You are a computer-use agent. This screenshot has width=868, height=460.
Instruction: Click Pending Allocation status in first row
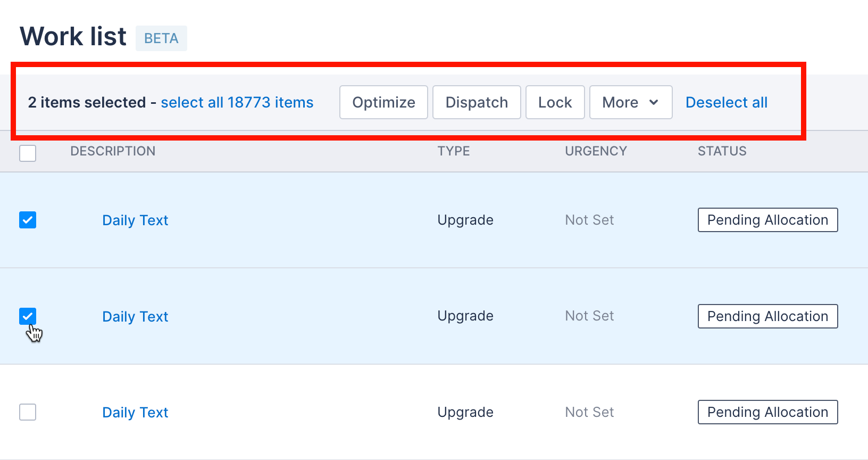767,220
